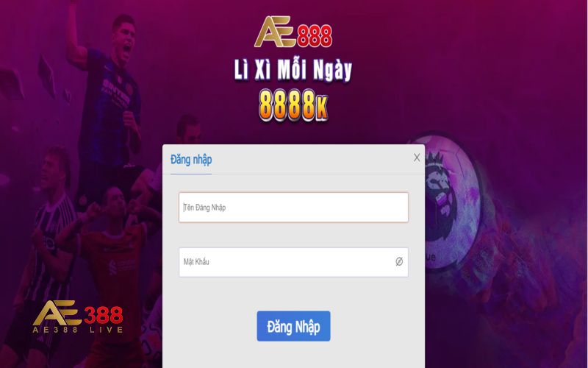The height and width of the screenshot is (368, 588).
Task: Select the Mật Khẩu password field
Action: pos(293,262)
